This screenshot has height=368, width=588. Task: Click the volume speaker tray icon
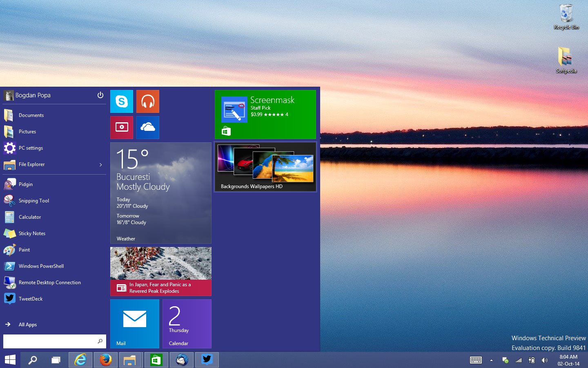click(545, 360)
